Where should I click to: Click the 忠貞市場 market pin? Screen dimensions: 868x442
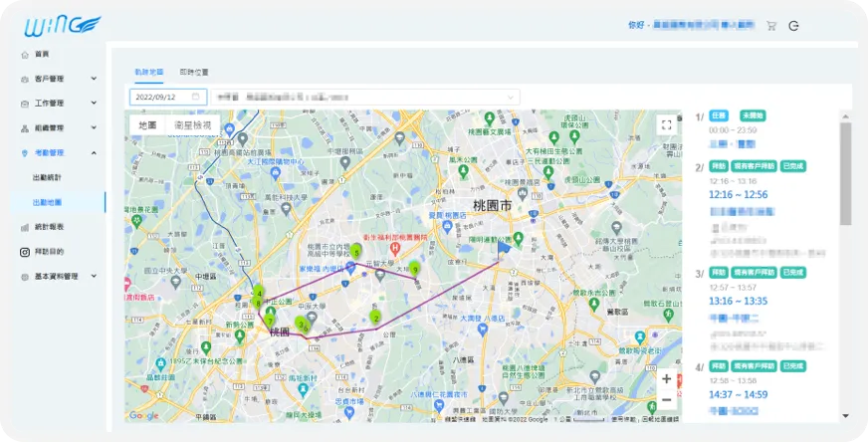[349, 412]
